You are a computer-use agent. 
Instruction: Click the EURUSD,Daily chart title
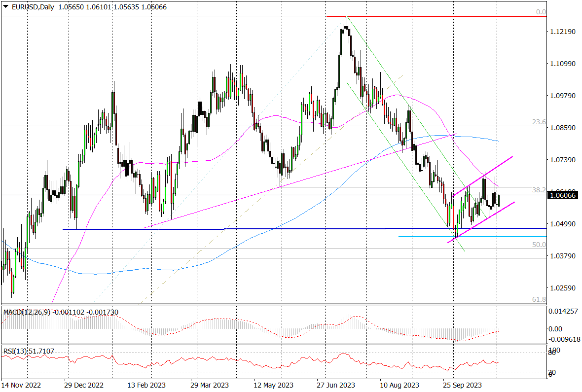[x=33, y=7]
